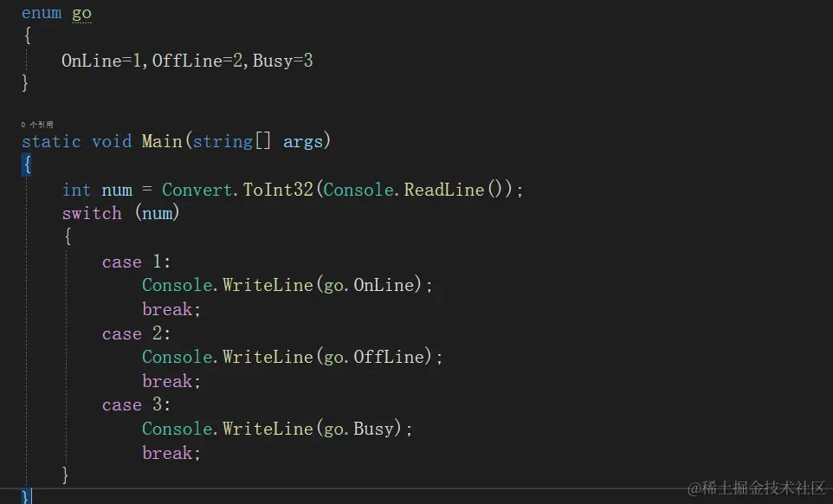
Task: Click the 'args' parameter name
Action: (x=303, y=142)
